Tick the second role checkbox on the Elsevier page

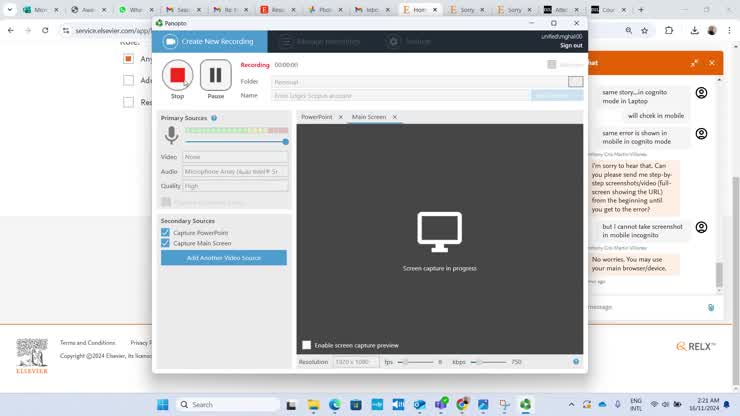click(x=128, y=80)
